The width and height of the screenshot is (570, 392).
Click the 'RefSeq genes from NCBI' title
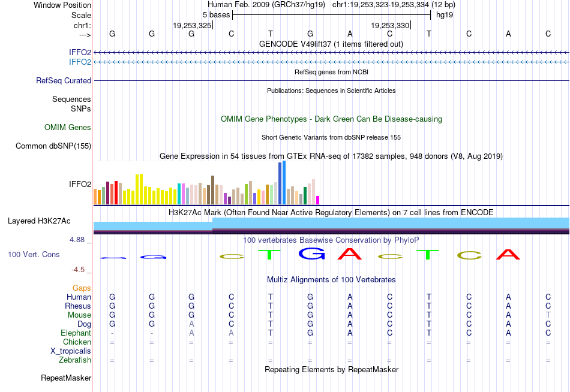331,72
